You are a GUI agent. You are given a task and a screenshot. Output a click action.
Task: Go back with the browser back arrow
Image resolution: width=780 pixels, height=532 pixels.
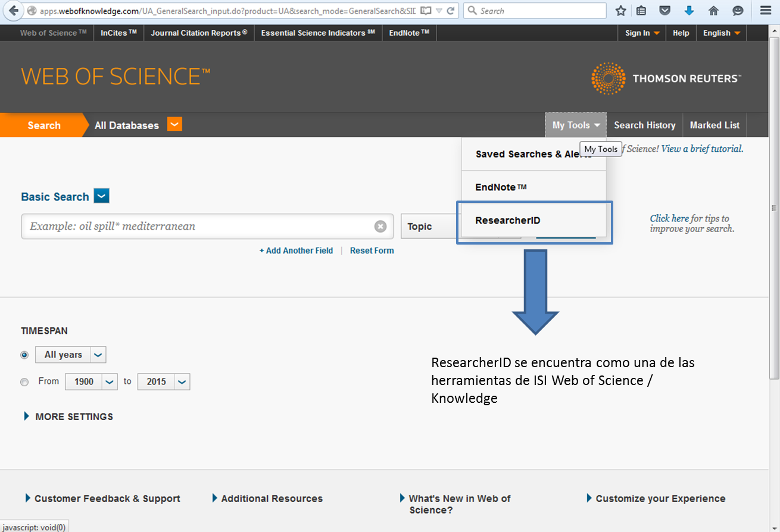(x=13, y=11)
